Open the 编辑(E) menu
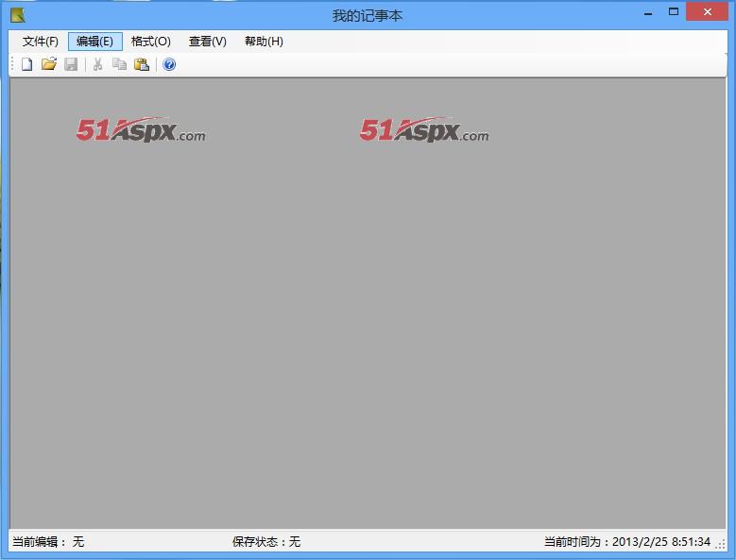The width and height of the screenshot is (736, 560). [94, 42]
